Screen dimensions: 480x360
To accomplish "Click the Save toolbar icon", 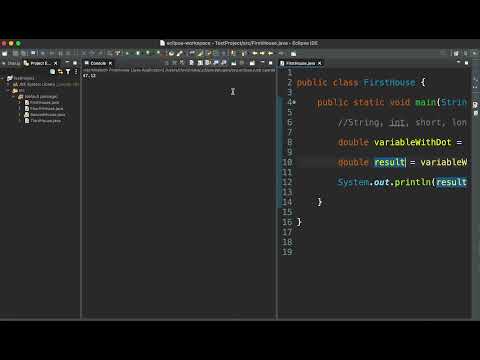I will tap(15, 53).
